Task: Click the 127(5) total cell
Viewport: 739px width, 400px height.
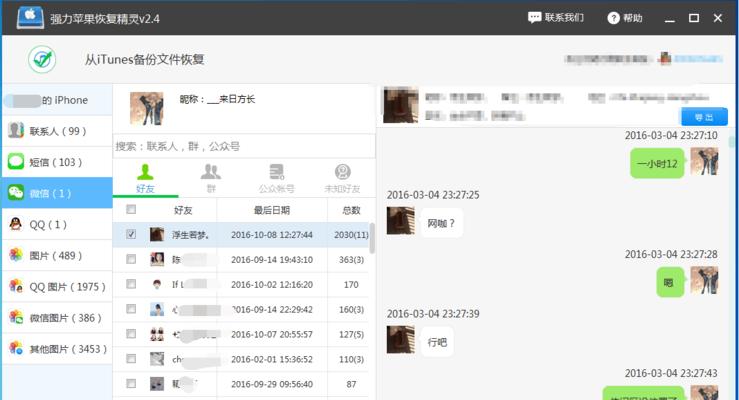Action: click(351, 335)
